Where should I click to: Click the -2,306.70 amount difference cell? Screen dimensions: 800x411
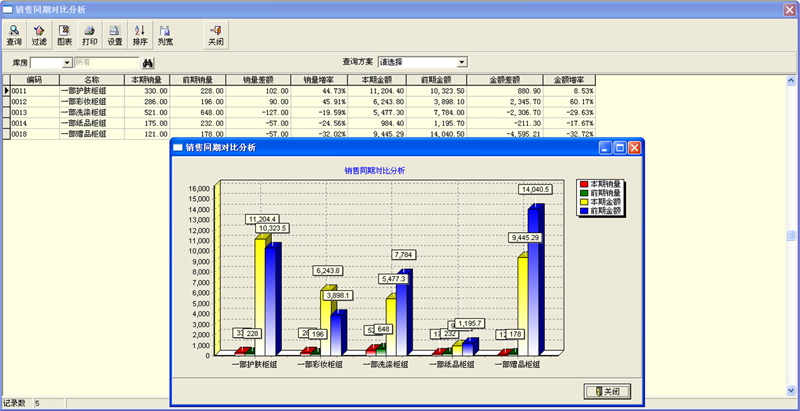click(505, 112)
